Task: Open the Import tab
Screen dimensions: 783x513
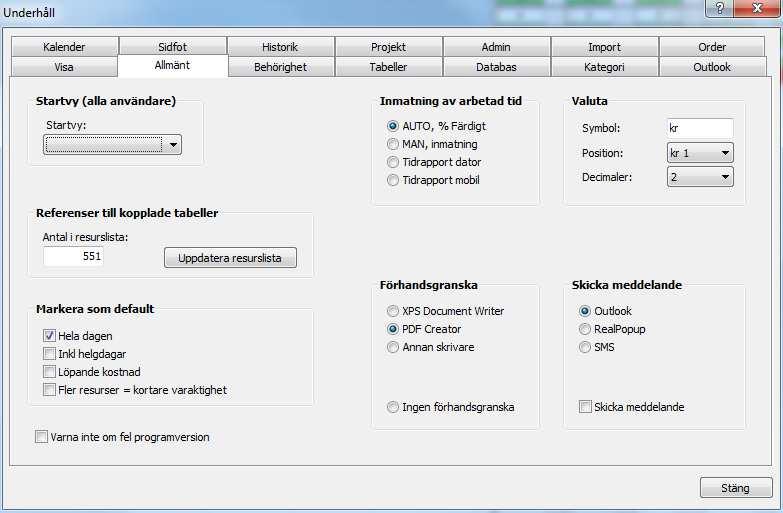Action: pyautogui.click(x=604, y=47)
